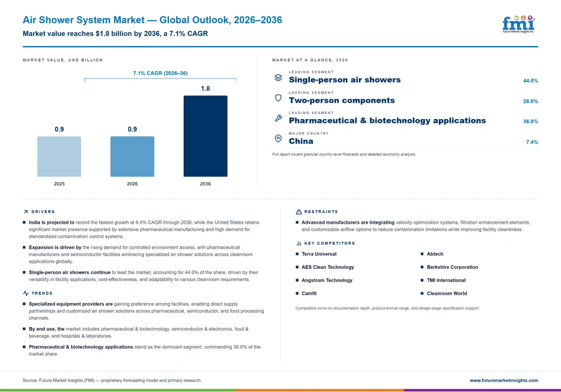Click the location pin icon beside China
The image size is (561, 392).
click(279, 139)
